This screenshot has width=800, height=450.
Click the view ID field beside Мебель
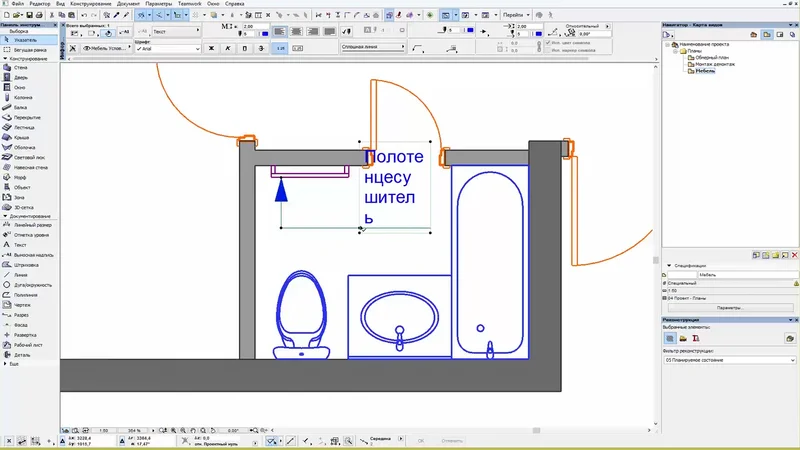pyautogui.click(x=682, y=274)
